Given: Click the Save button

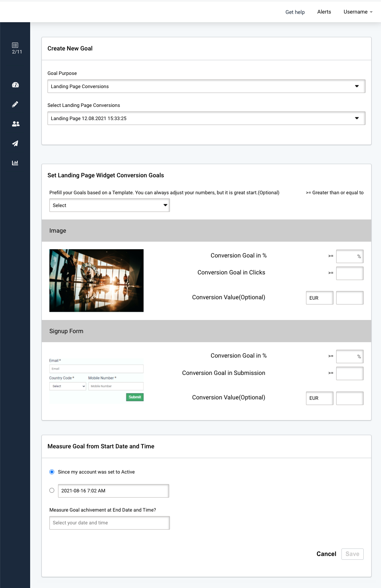Looking at the screenshot, I should click(352, 554).
